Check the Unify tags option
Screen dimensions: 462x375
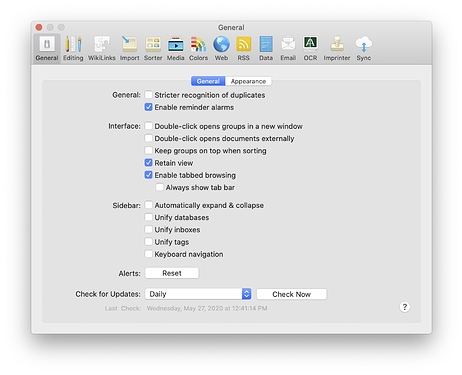[149, 242]
